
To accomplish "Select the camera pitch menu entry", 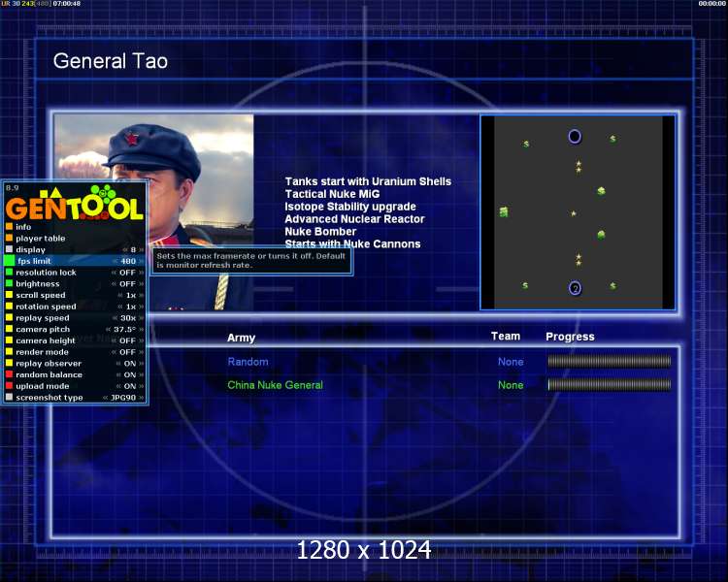I will point(43,329).
